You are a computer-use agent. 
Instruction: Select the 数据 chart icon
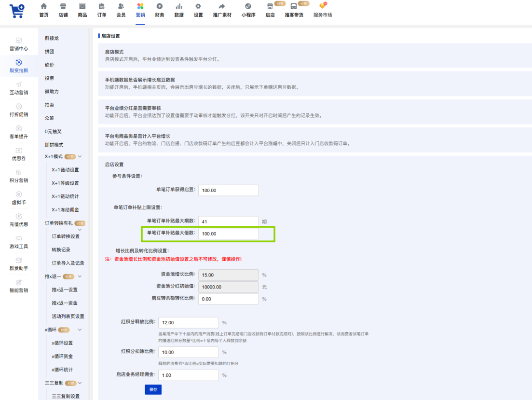(179, 6)
